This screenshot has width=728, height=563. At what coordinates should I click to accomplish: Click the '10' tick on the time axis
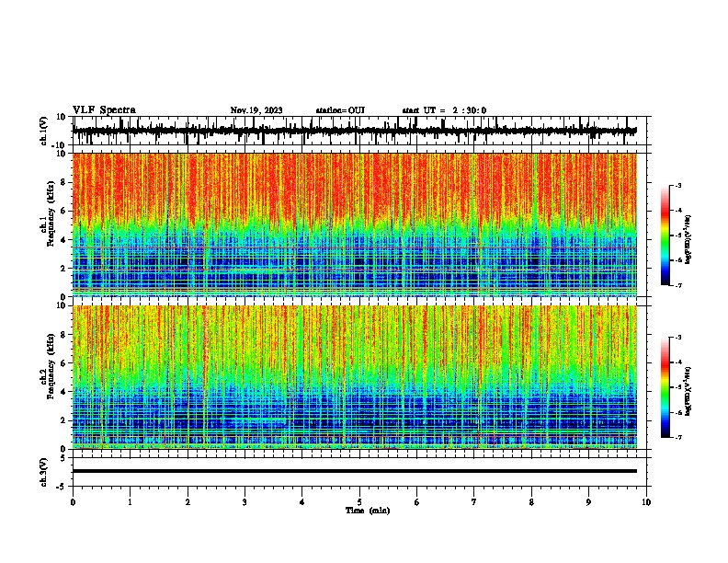pos(646,502)
